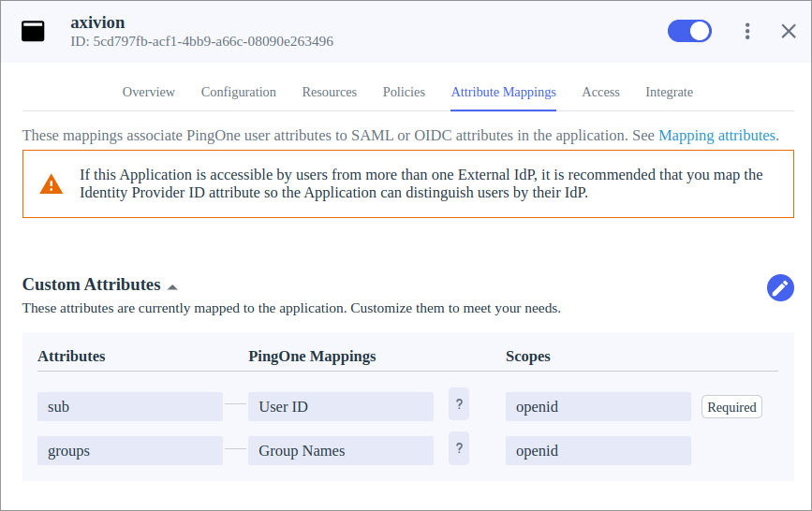Switch to the Overview tab
The image size is (812, 511).
pos(149,92)
